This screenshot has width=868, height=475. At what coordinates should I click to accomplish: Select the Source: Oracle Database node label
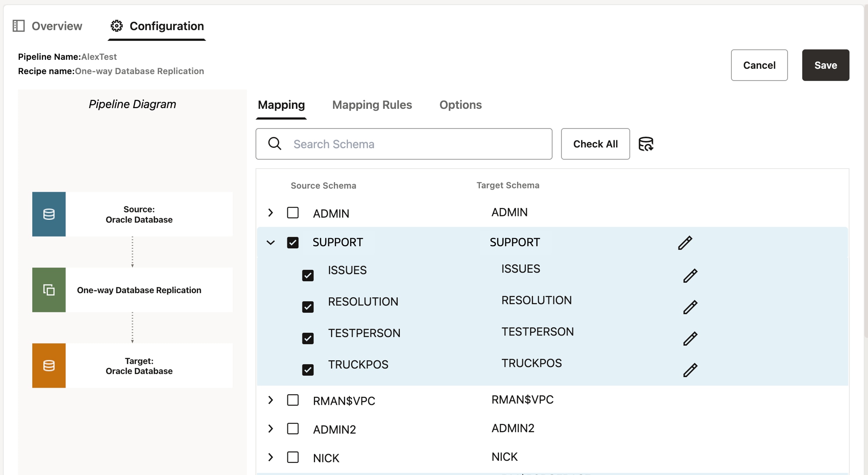(x=139, y=214)
